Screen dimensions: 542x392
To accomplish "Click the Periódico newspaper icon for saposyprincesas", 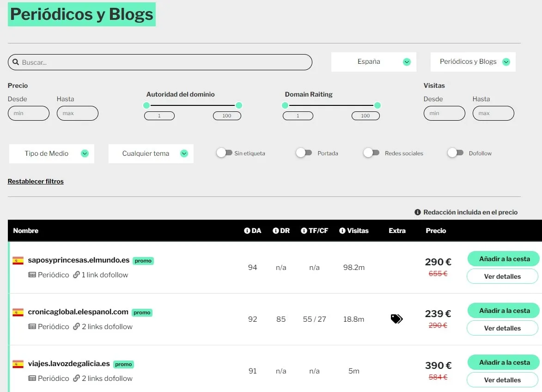I will (x=32, y=275).
